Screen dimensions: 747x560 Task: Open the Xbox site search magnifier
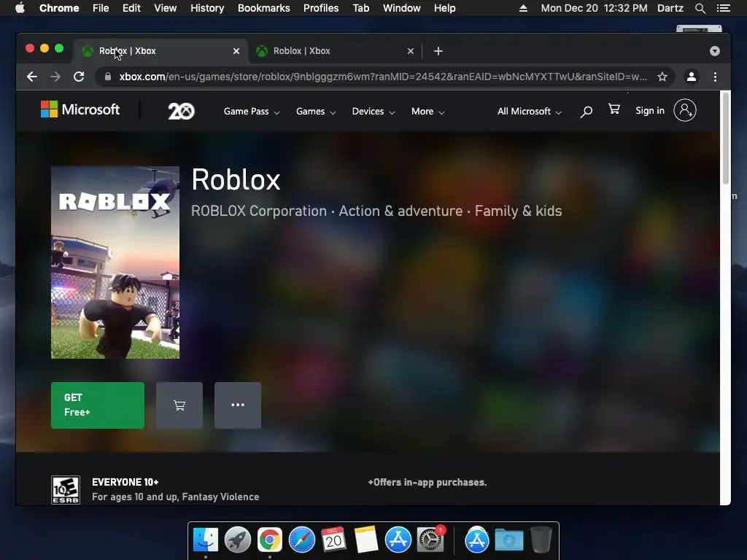pos(587,112)
